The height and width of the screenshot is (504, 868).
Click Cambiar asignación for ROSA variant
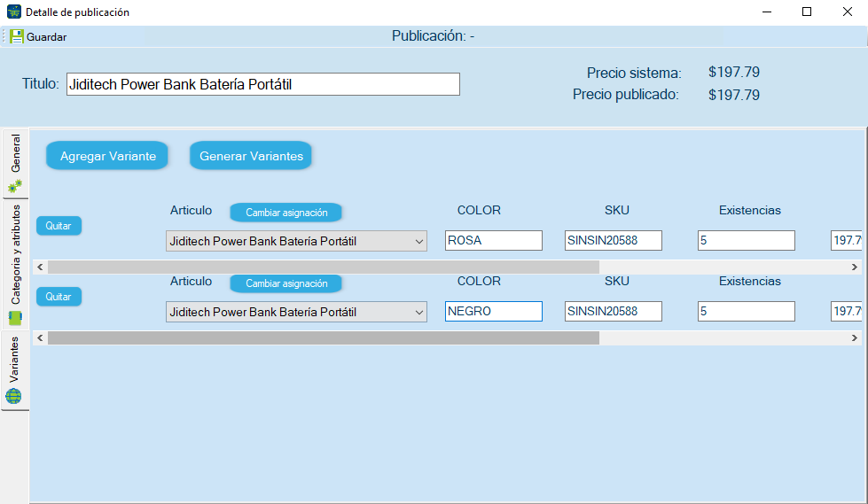pyautogui.click(x=286, y=213)
